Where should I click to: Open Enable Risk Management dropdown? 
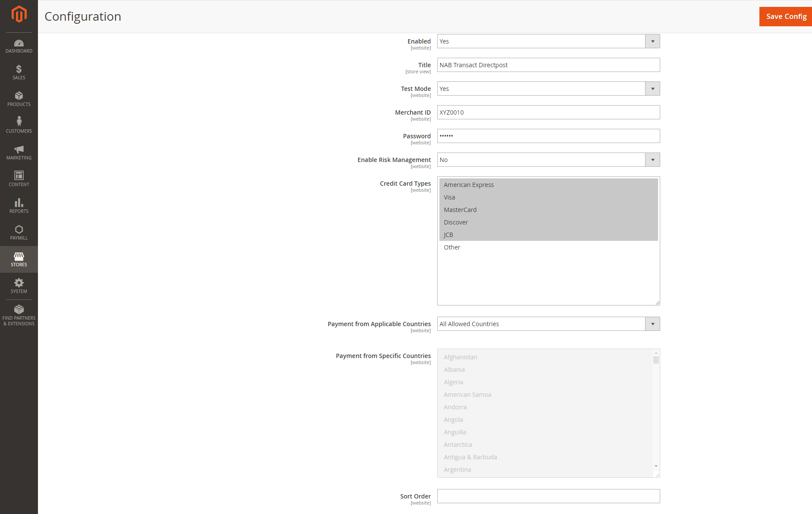[549, 160]
